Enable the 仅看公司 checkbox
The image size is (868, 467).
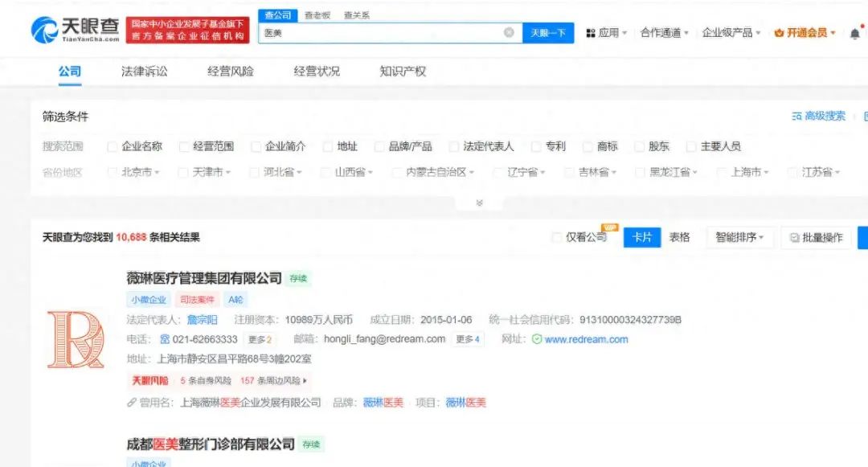pyautogui.click(x=558, y=238)
